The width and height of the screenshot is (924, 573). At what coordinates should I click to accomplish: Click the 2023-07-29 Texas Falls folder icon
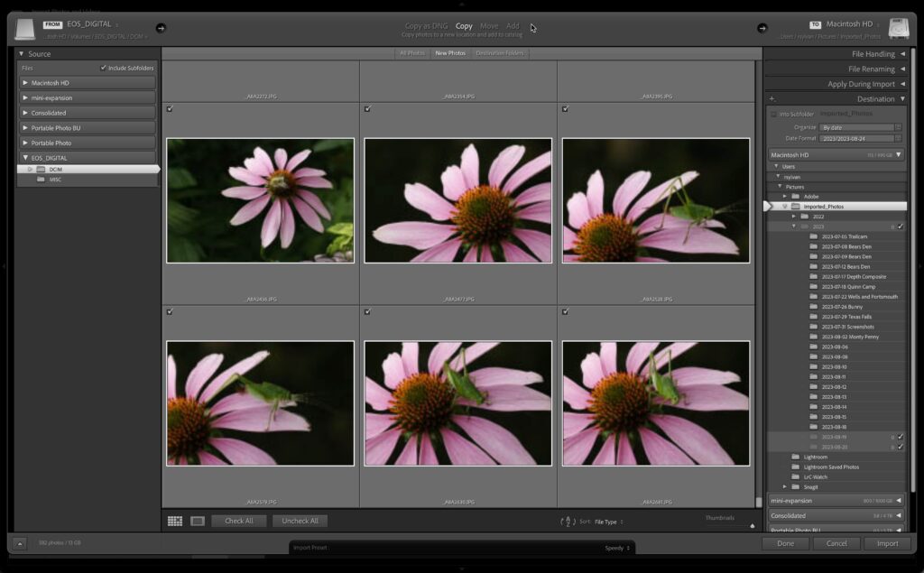point(814,317)
